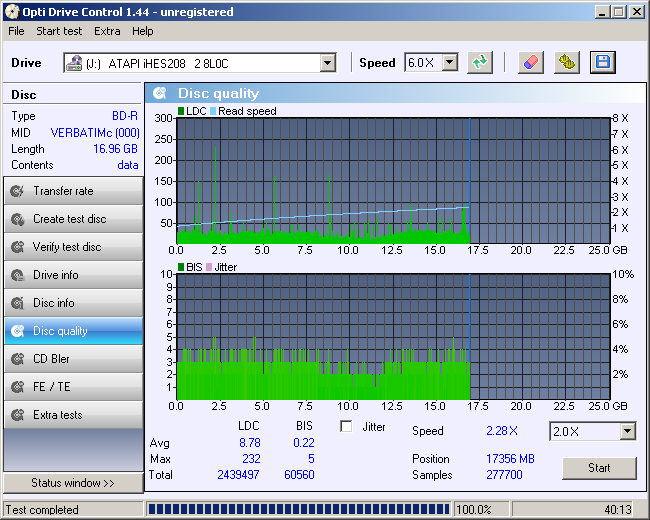Click the Length value 16.96 GB
The height and width of the screenshot is (520, 650).
click(115, 148)
